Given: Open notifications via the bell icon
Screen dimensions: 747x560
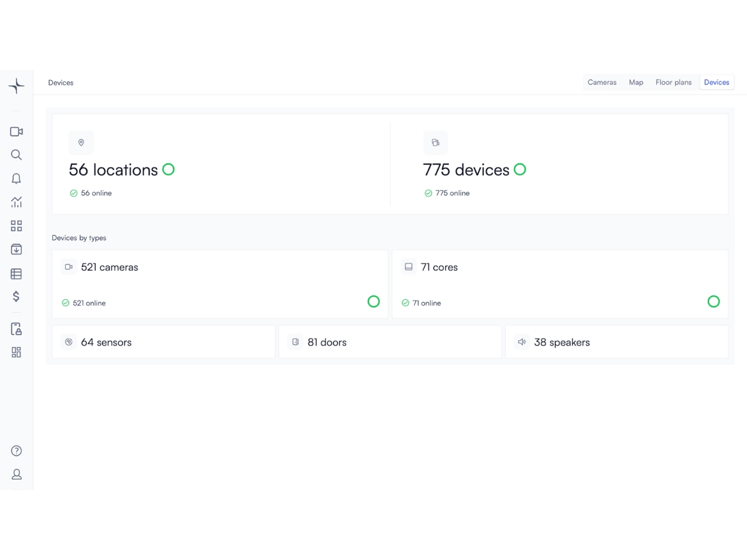Looking at the screenshot, I should (16, 179).
